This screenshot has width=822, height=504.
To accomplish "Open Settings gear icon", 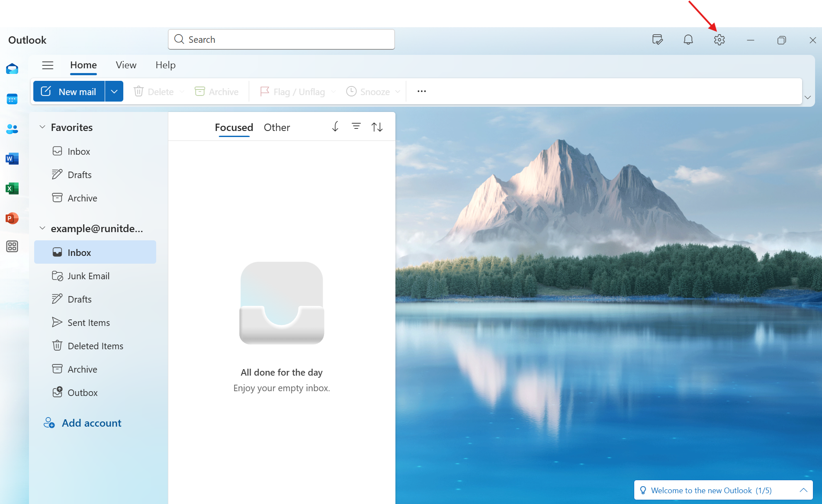I will pyautogui.click(x=719, y=40).
